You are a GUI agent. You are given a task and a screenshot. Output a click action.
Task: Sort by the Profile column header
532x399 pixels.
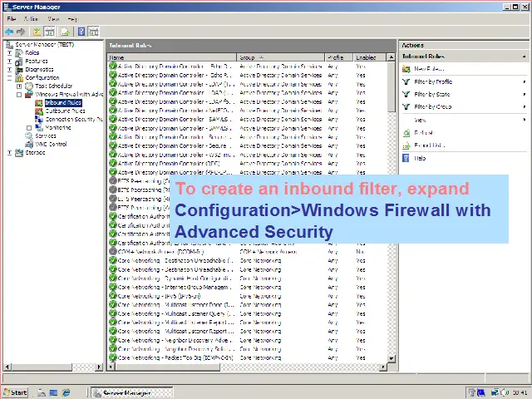[339, 57]
